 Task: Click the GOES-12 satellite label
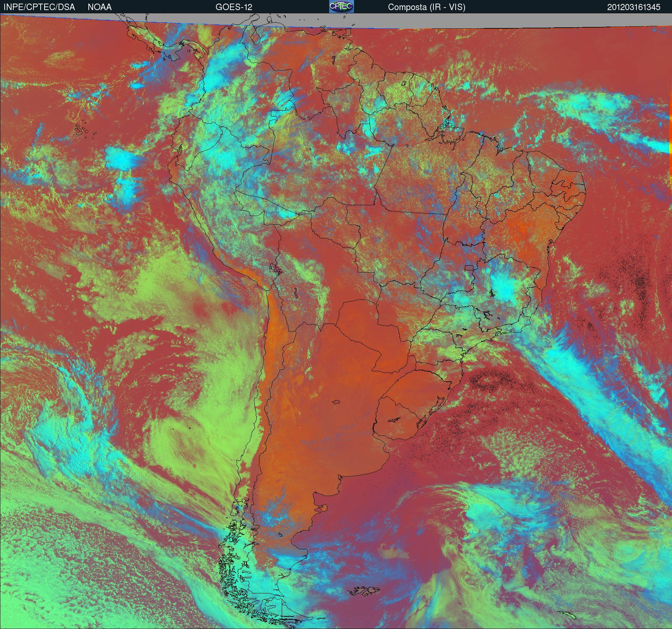point(234,7)
